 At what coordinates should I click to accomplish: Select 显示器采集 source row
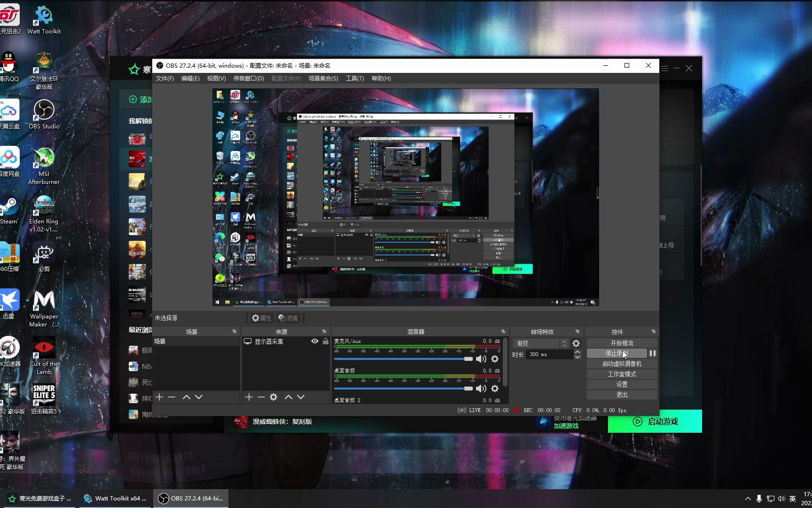tap(286, 341)
